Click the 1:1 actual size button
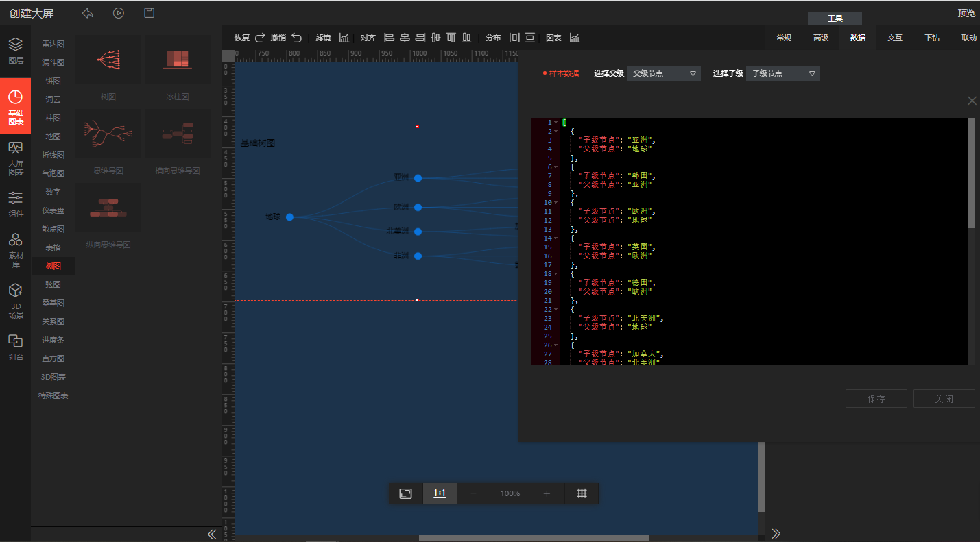 point(440,493)
